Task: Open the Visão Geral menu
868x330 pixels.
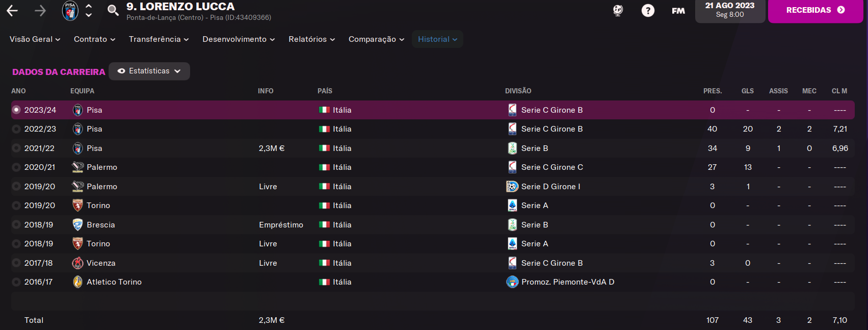Action: [35, 39]
